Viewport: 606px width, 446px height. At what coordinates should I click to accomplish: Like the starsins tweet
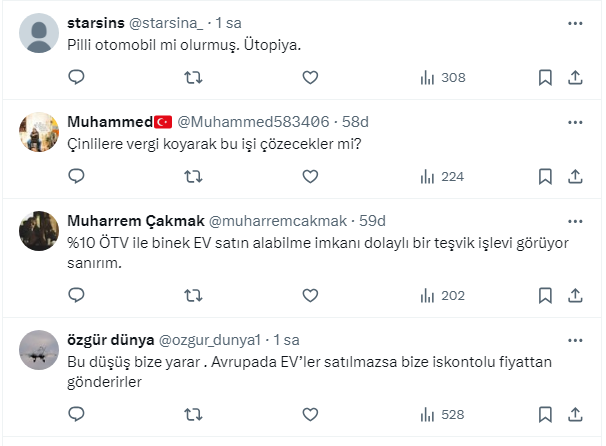click(310, 77)
